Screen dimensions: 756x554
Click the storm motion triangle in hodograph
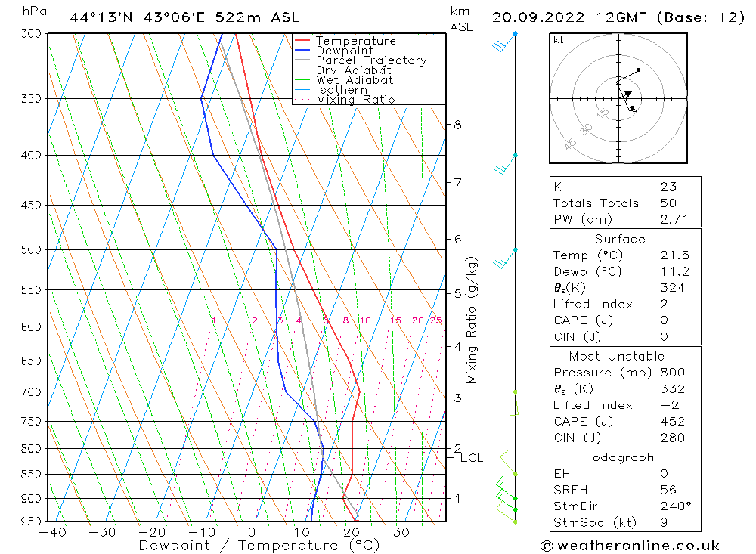(627, 94)
